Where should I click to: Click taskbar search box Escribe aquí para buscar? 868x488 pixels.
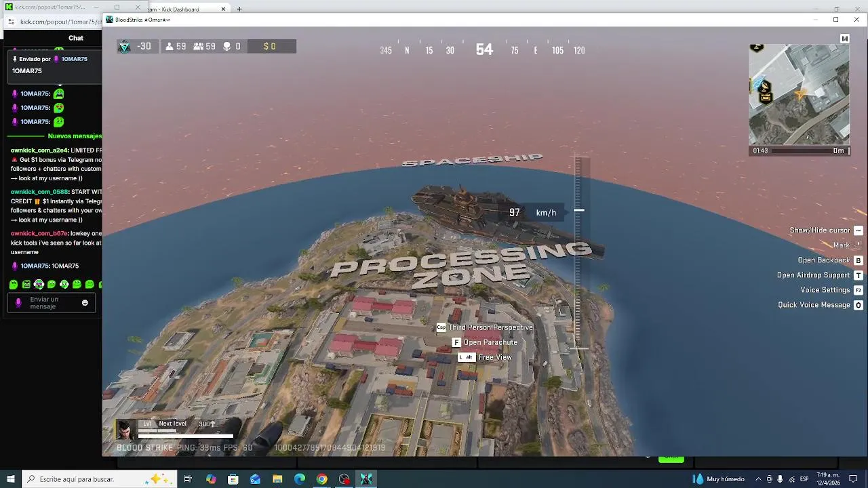point(98,479)
